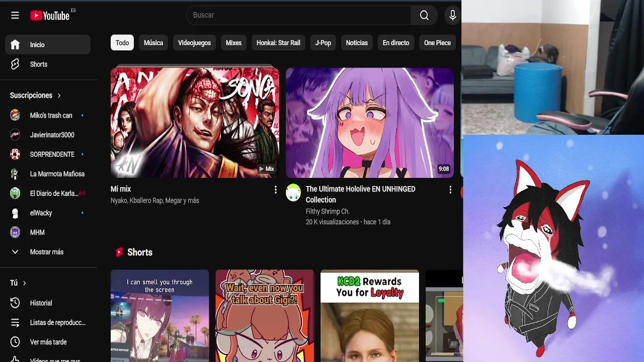Open El Diario de Karla channel avatar
This screenshot has height=362, width=644.
pyautogui.click(x=15, y=194)
